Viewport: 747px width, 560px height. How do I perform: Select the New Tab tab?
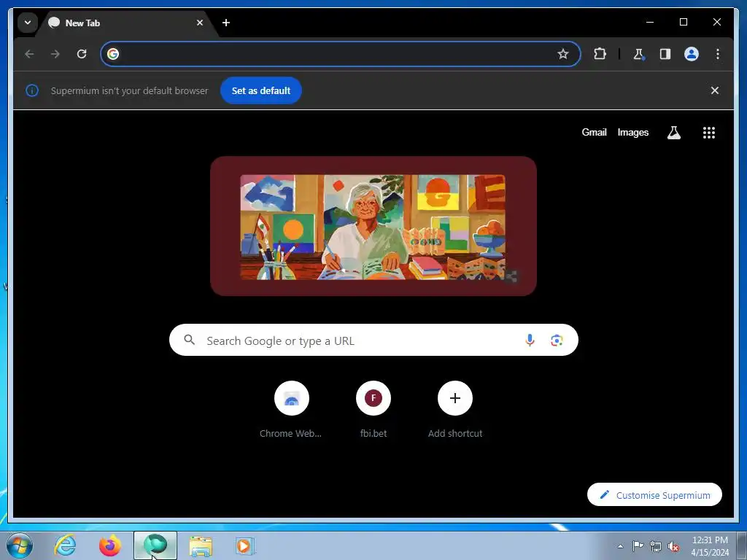point(126,23)
